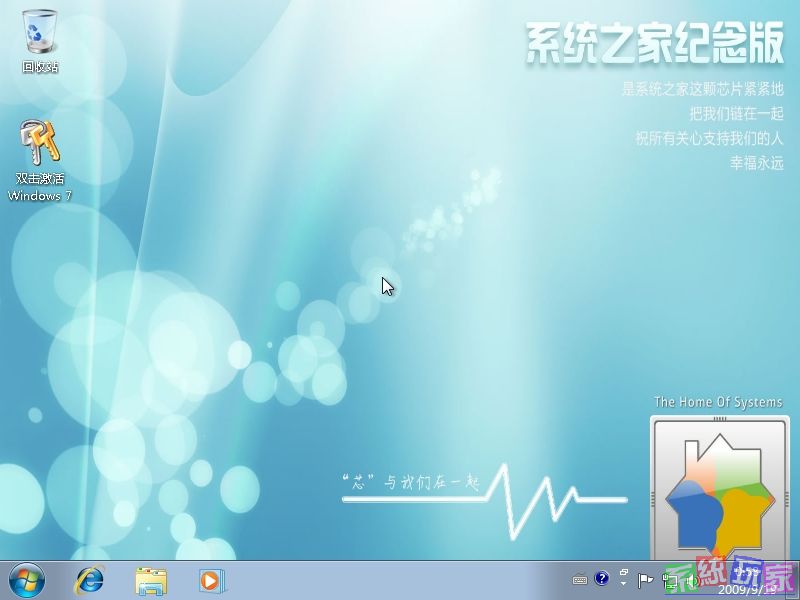Image resolution: width=800 pixels, height=600 pixels.
Task: Click the volume speaker tray icon
Action: tap(692, 581)
